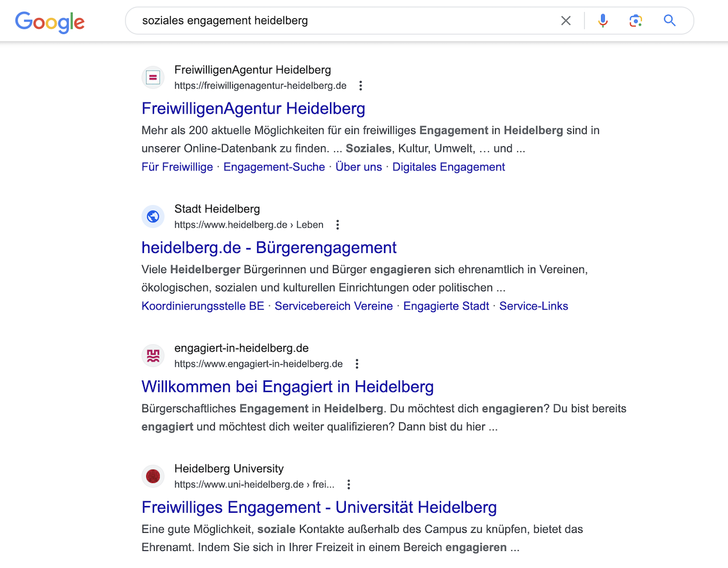Click the Heidelberg University favicon
Viewport: 728px width, 568px height.
click(153, 476)
